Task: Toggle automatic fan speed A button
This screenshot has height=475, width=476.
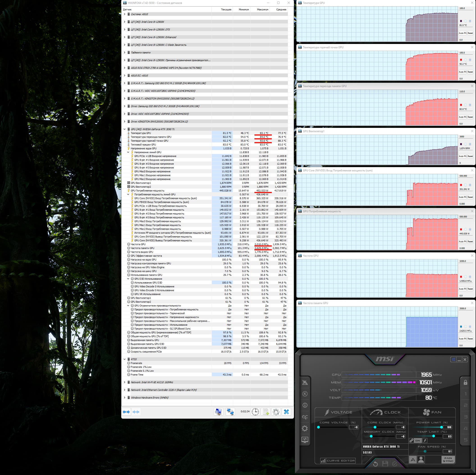Action: (x=413, y=460)
